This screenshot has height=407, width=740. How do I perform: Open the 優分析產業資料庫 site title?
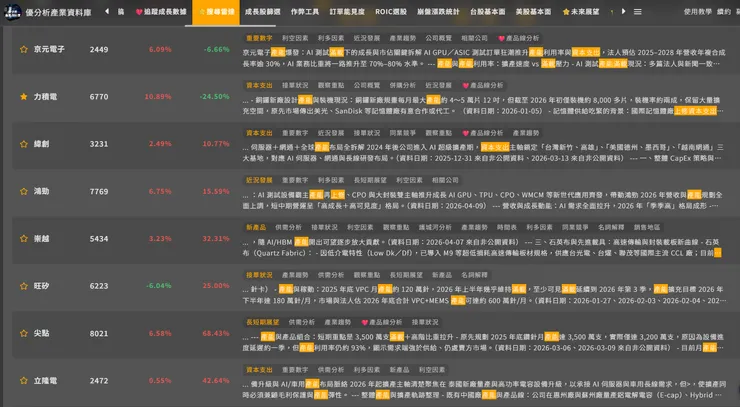58,12
